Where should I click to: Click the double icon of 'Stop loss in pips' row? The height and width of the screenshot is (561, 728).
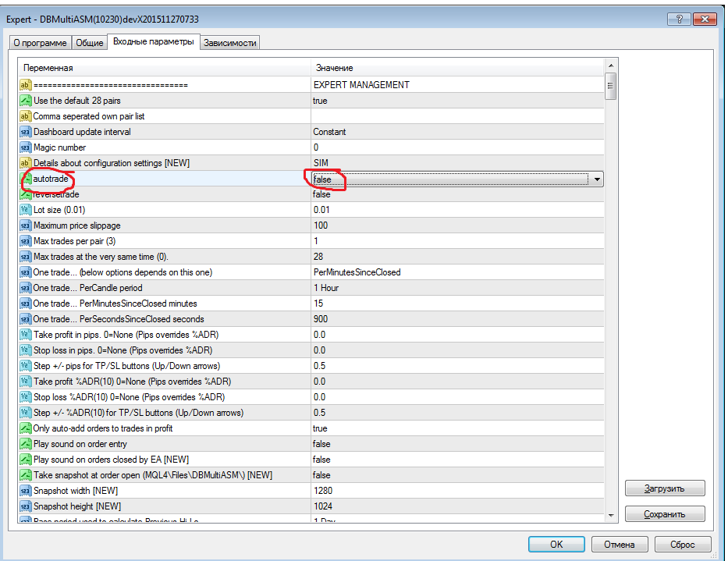[x=25, y=350]
